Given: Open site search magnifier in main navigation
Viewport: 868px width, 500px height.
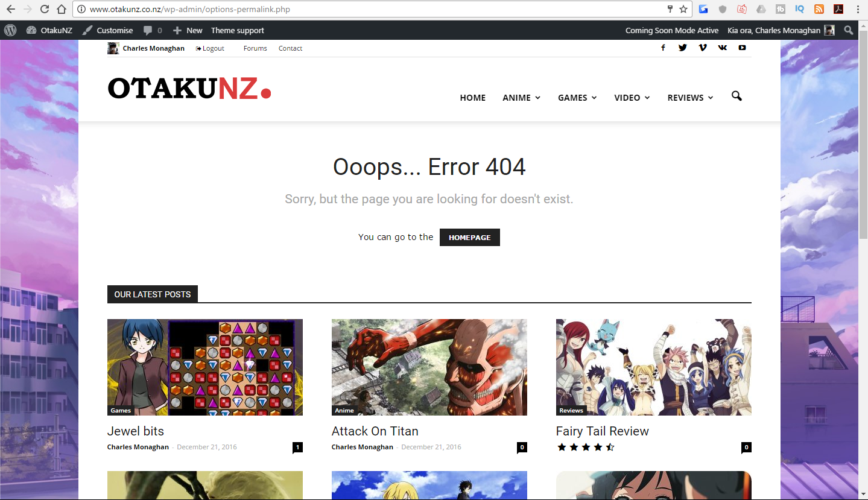Looking at the screenshot, I should [737, 96].
